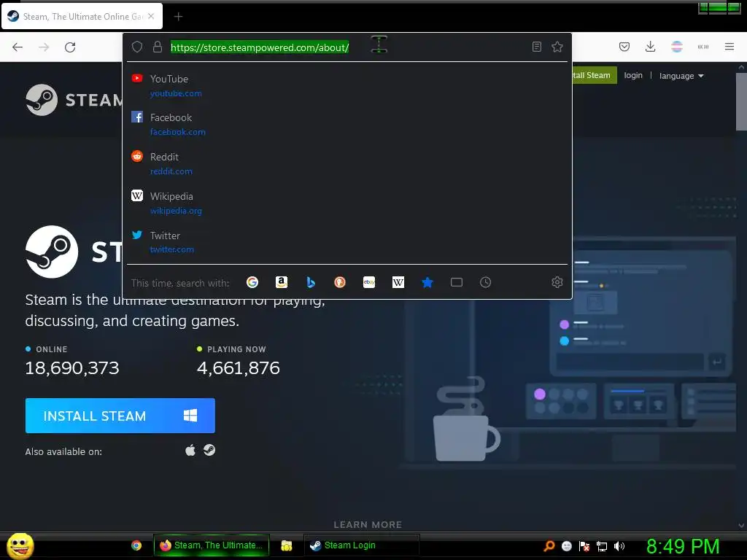This screenshot has height=560, width=747.
Task: Open the Firefox hamburger menu
Action: tap(729, 47)
